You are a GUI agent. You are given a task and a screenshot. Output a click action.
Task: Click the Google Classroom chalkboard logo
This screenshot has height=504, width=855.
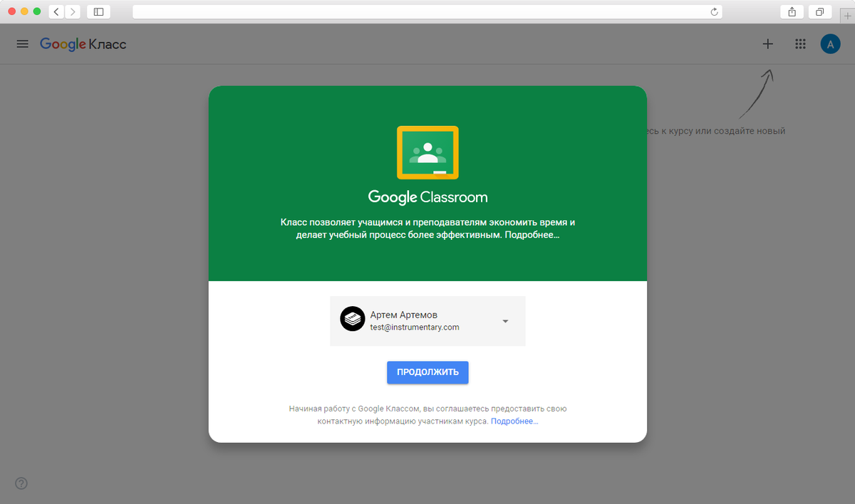427,152
